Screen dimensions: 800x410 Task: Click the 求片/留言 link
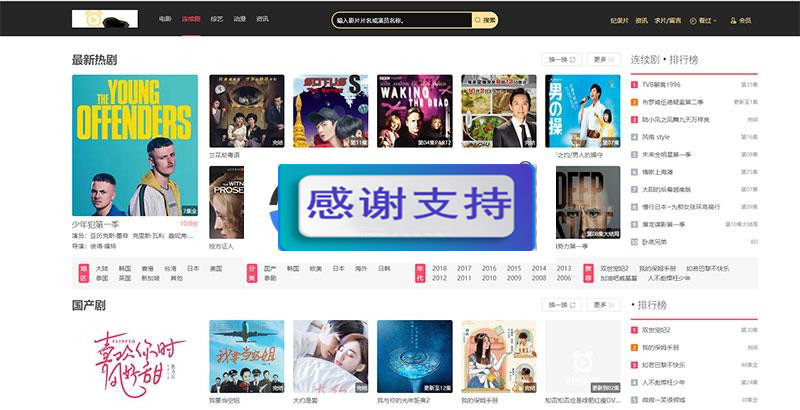[x=668, y=21]
